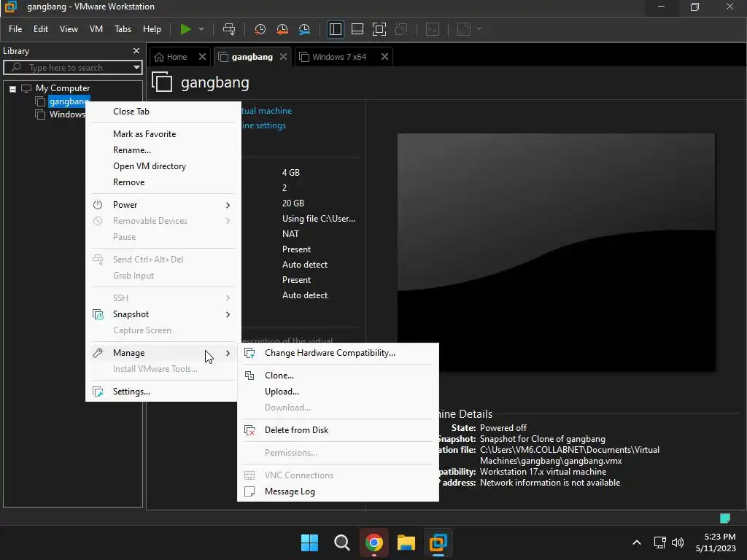The height and width of the screenshot is (560, 747).
Task: Click the console view toolbar icon
Action: point(433,29)
